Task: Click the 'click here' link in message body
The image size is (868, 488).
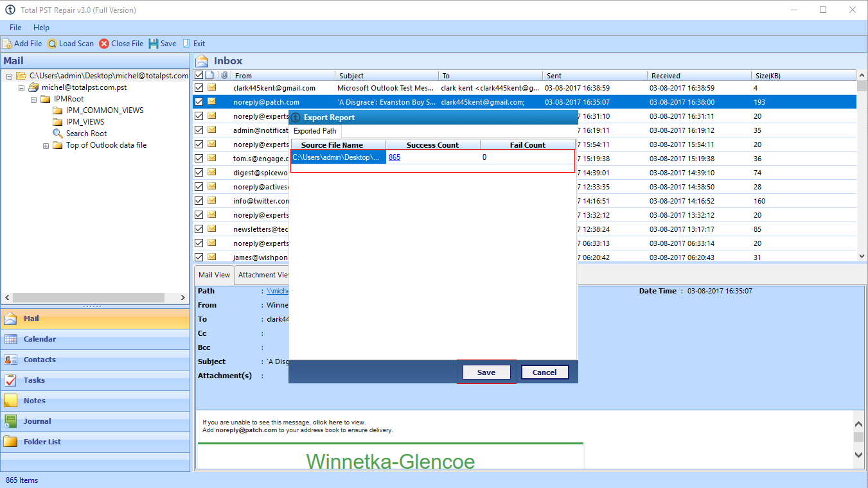Action: click(x=328, y=423)
